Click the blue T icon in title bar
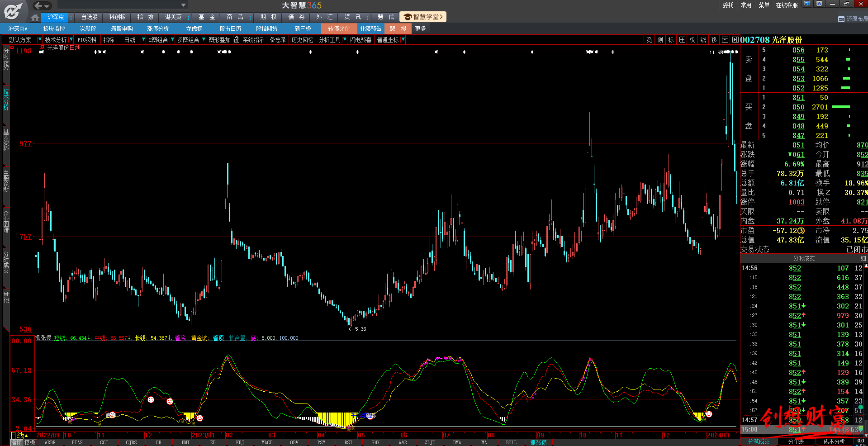This screenshot has height=446, width=868. point(807,4)
